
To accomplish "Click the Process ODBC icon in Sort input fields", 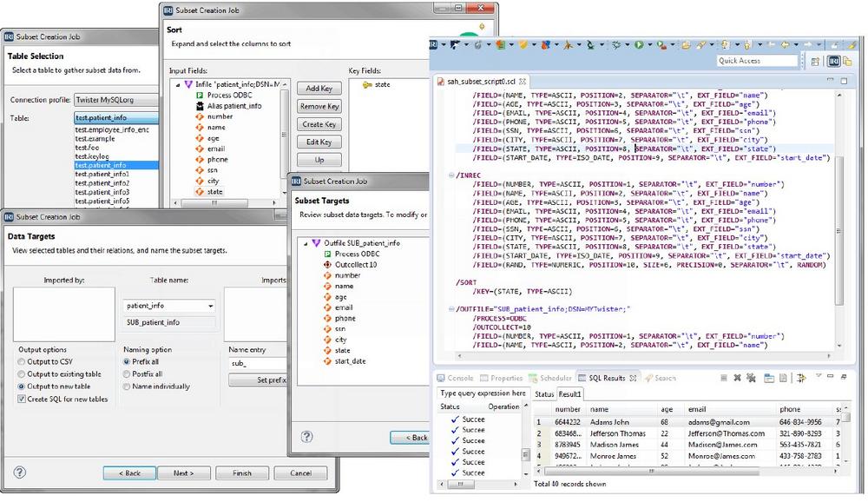I will click(199, 94).
